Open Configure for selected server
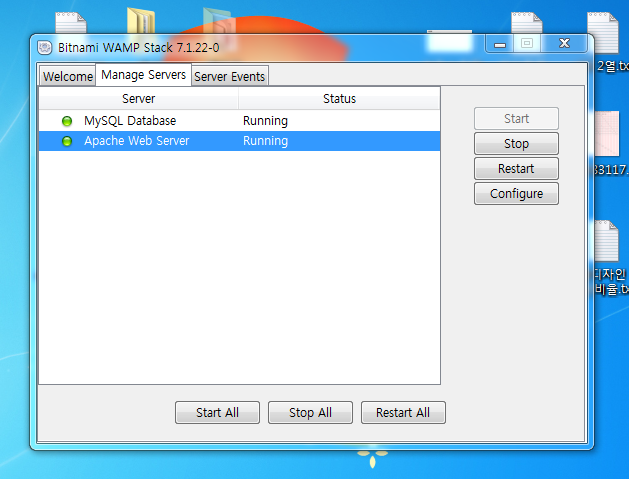Image resolution: width=629 pixels, height=479 pixels. tap(516, 193)
